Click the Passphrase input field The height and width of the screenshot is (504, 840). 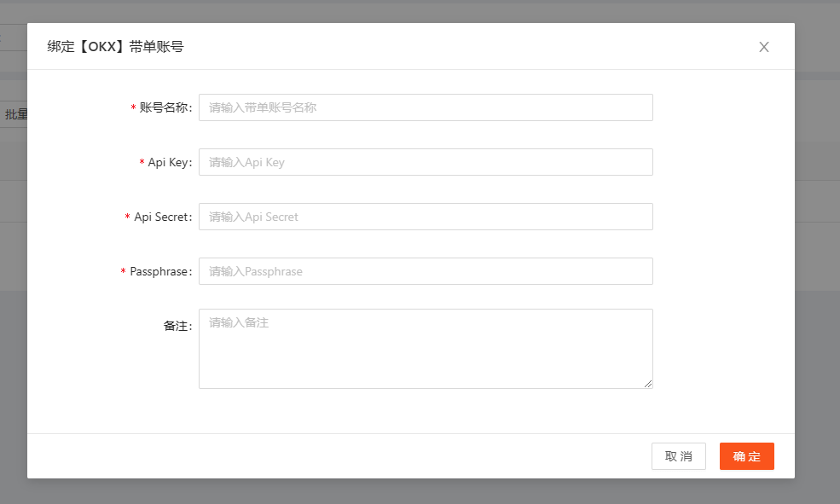click(426, 271)
